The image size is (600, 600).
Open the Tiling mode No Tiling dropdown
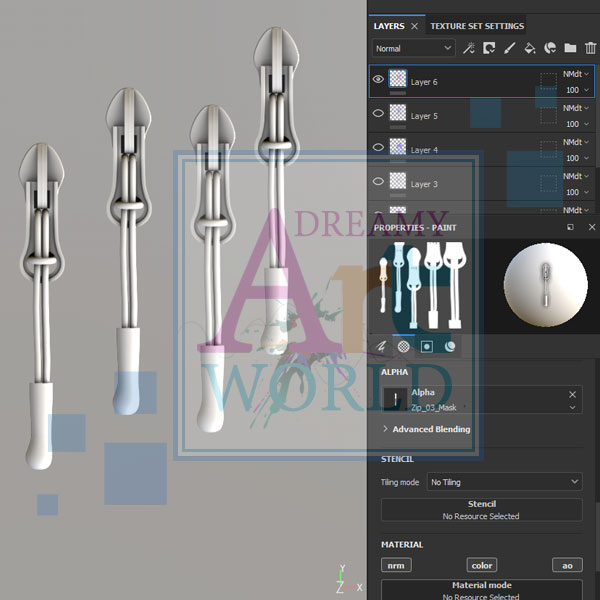coord(505,482)
